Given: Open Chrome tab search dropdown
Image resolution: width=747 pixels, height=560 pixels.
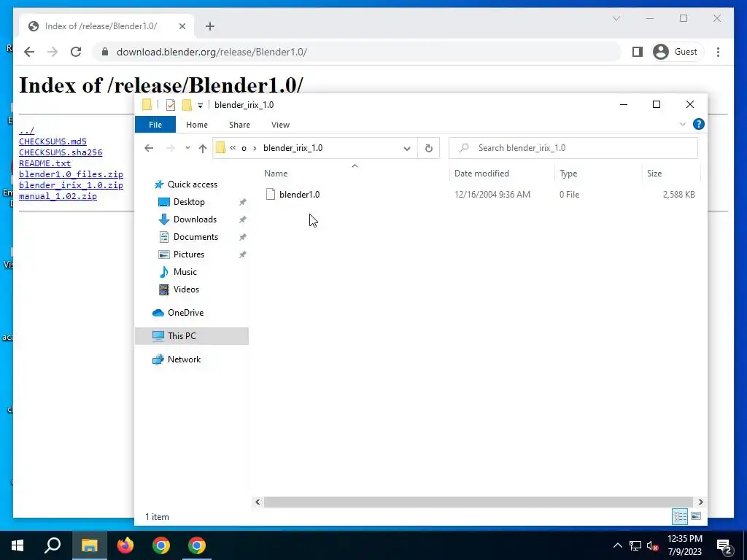Looking at the screenshot, I should [x=616, y=18].
